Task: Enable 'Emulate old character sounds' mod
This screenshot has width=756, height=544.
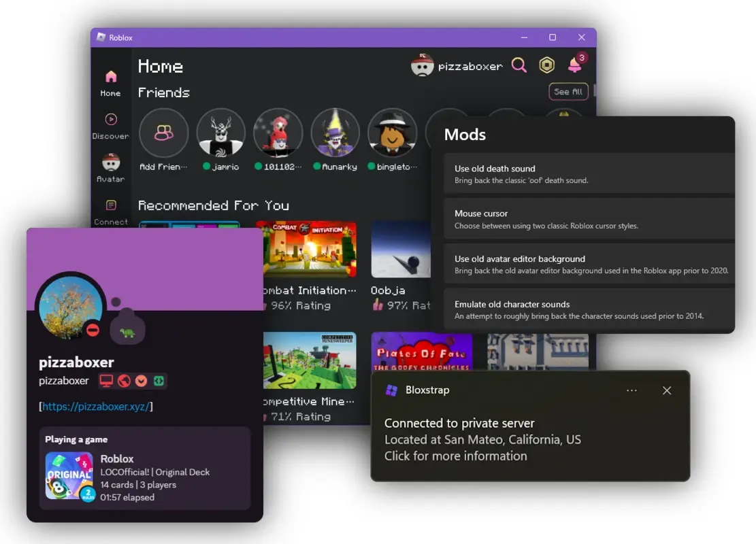Action: click(588, 310)
